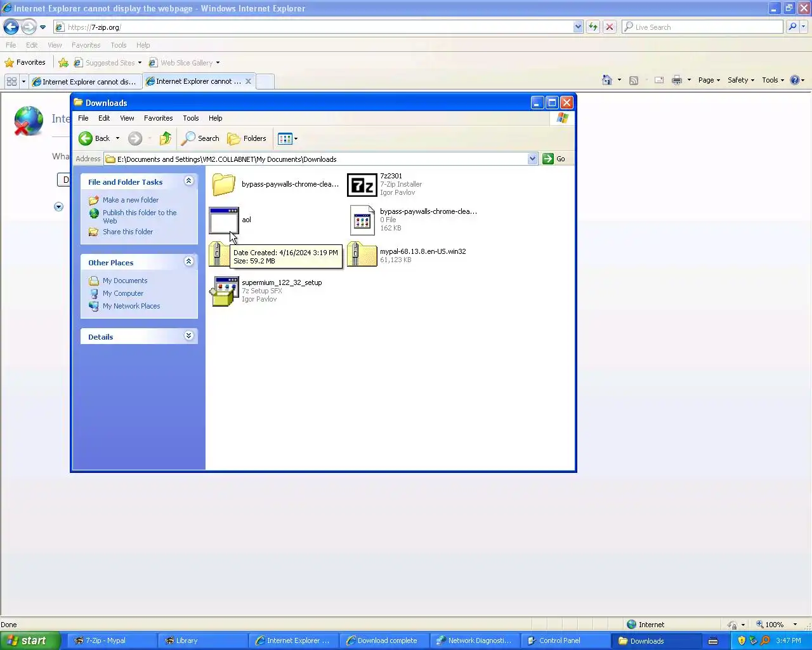This screenshot has width=812, height=650.
Task: Toggle the Folders pane in Downloads window
Action: click(x=247, y=138)
